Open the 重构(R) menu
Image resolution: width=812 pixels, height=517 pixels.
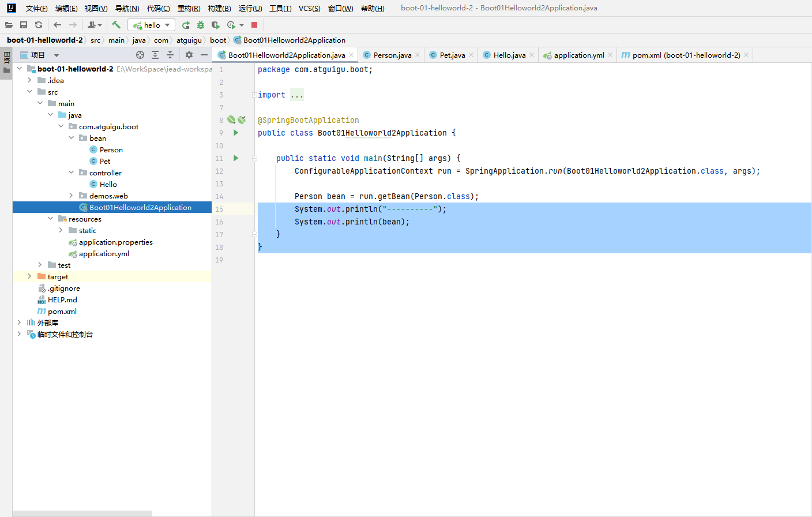(189, 8)
